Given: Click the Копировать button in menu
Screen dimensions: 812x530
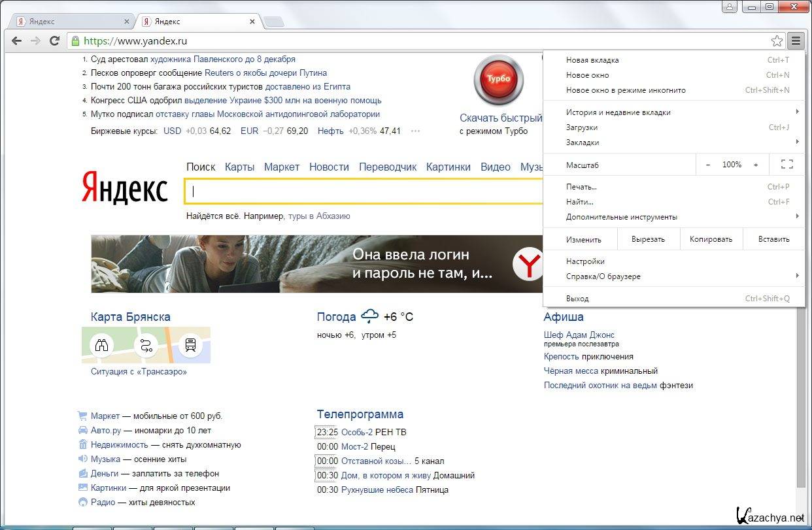Looking at the screenshot, I should tap(711, 239).
